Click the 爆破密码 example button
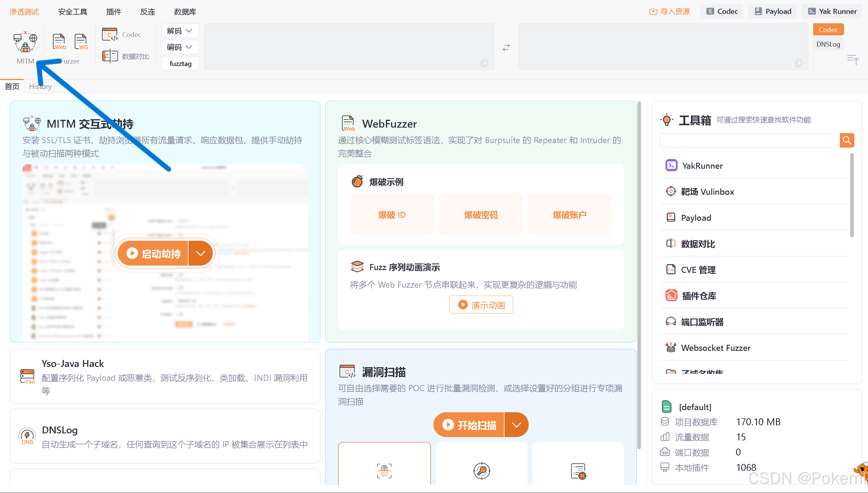Screen dimensions: 868x493 481,215
